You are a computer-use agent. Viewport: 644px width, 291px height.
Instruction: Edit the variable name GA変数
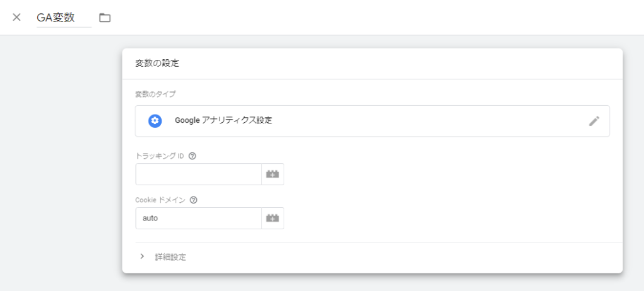pos(64,18)
